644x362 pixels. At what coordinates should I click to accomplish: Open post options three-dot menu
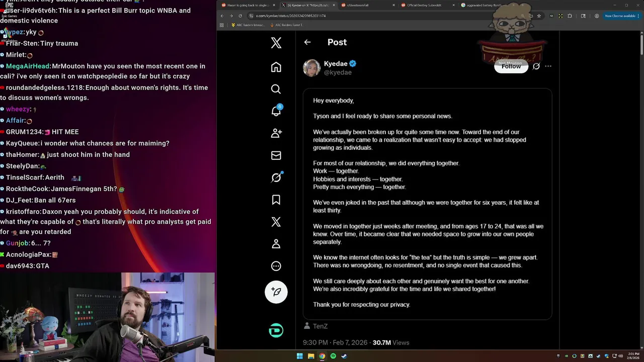coord(548,66)
